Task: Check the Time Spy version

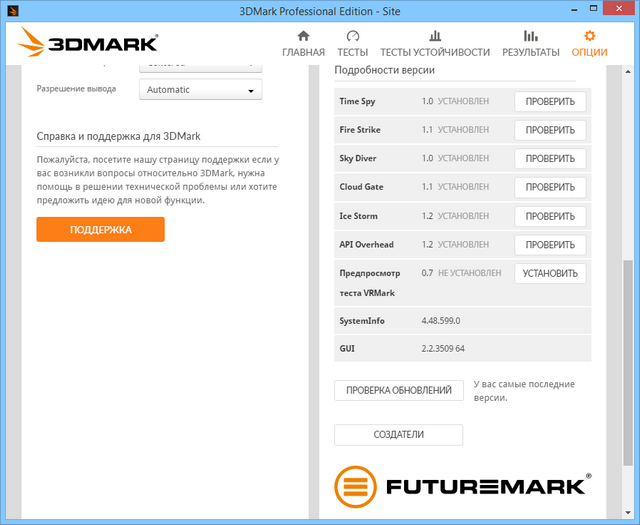Action: tap(550, 101)
